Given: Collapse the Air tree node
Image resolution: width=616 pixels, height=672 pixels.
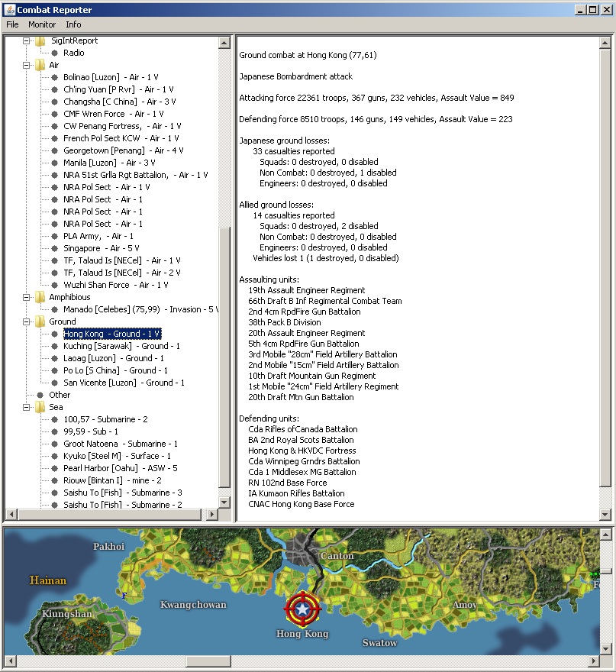Looking at the screenshot, I should (27, 65).
